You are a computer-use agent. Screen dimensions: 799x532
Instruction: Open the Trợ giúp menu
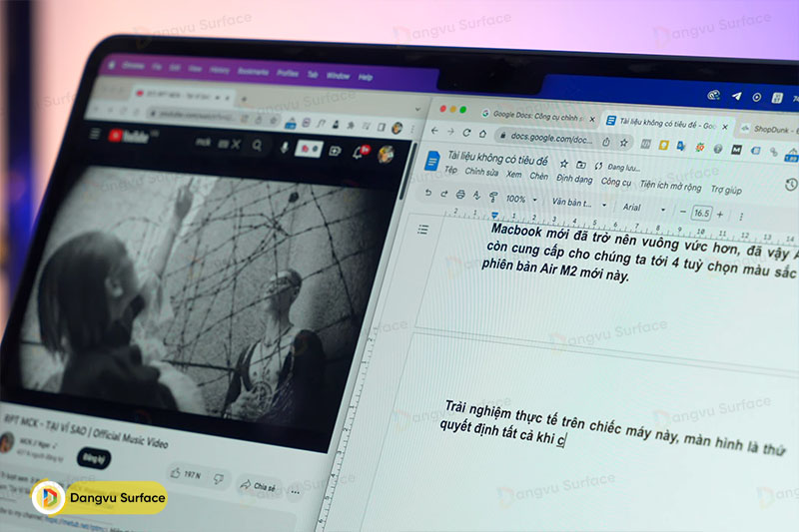[726, 190]
